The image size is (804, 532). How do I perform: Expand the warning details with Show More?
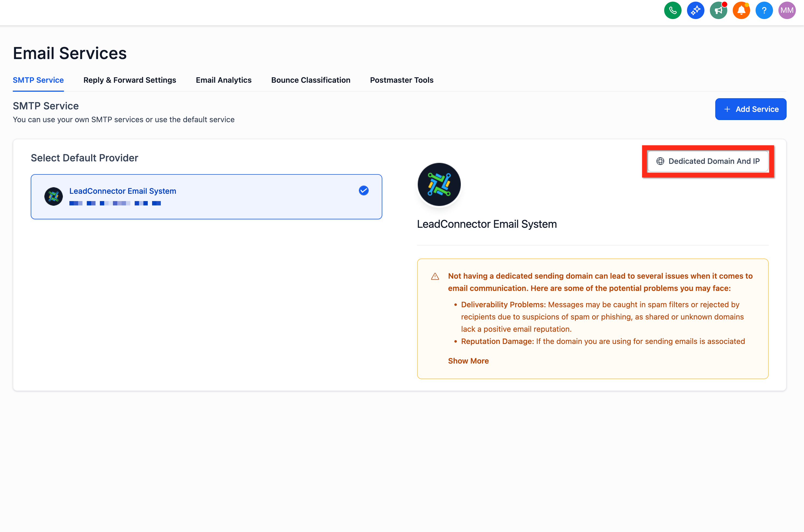point(468,361)
